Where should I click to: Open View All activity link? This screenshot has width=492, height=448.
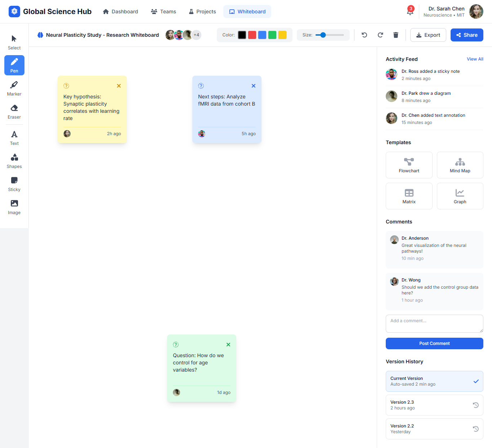pyautogui.click(x=475, y=59)
